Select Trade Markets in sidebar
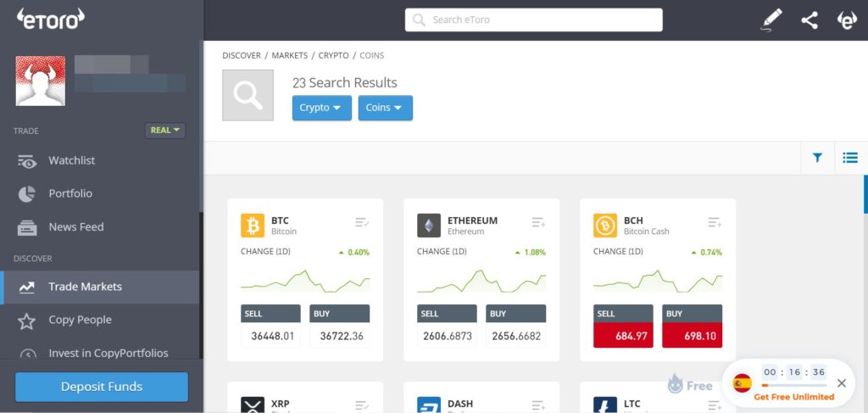 pos(100,287)
